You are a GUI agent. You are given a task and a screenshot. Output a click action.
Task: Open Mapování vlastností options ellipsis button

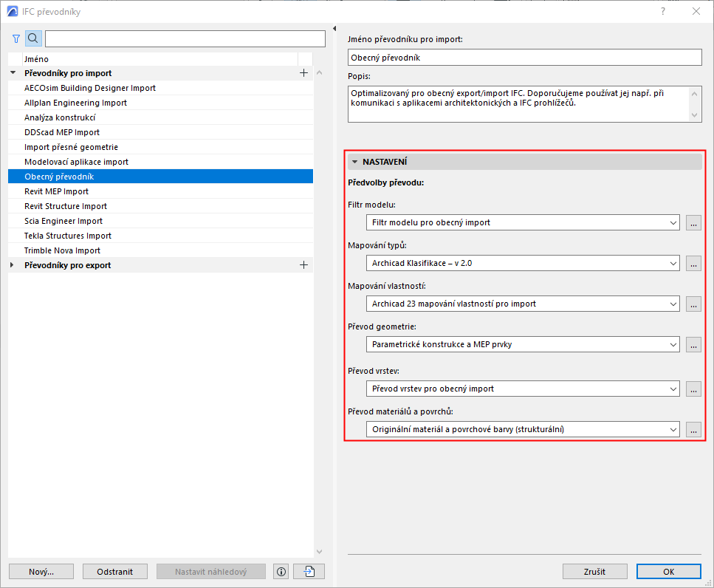click(x=693, y=304)
